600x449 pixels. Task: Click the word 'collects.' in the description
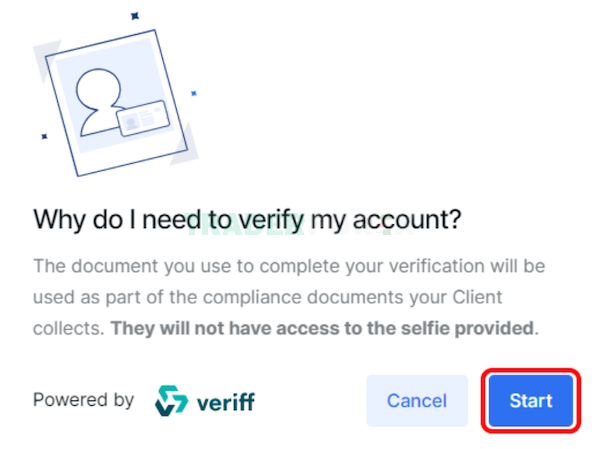pyautogui.click(x=69, y=328)
